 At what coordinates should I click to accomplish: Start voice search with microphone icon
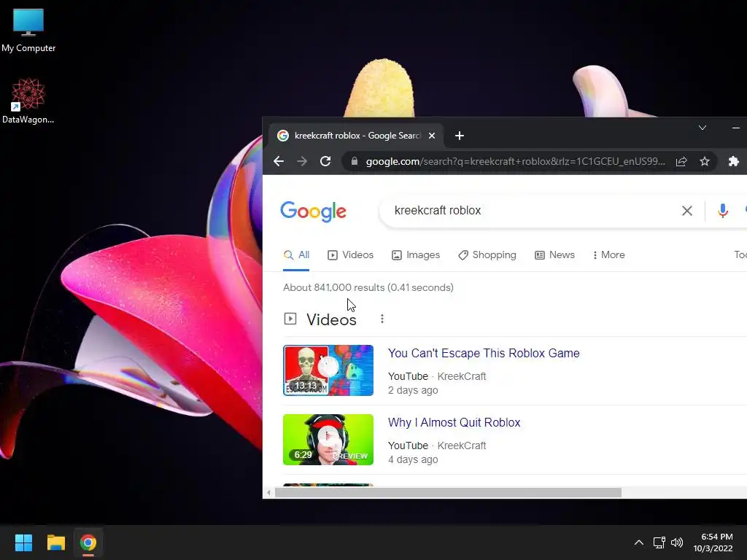(x=723, y=211)
